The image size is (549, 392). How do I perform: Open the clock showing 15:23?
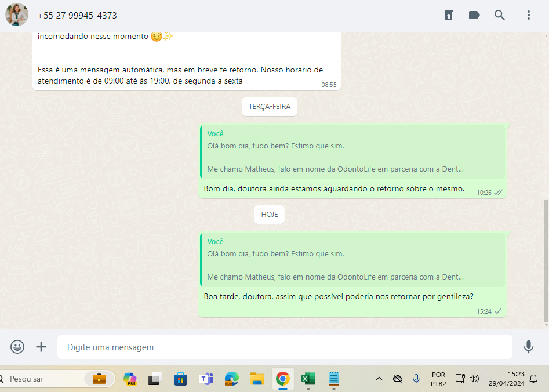(x=506, y=379)
